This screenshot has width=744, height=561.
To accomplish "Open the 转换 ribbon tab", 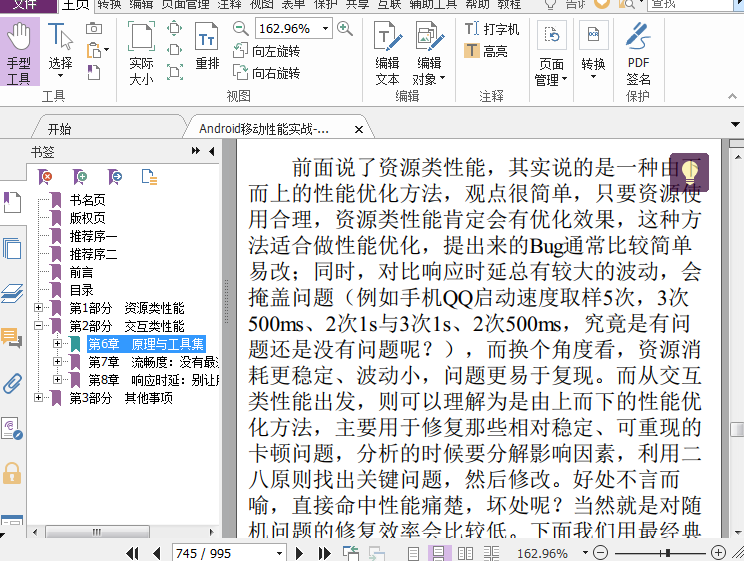I will point(110,5).
